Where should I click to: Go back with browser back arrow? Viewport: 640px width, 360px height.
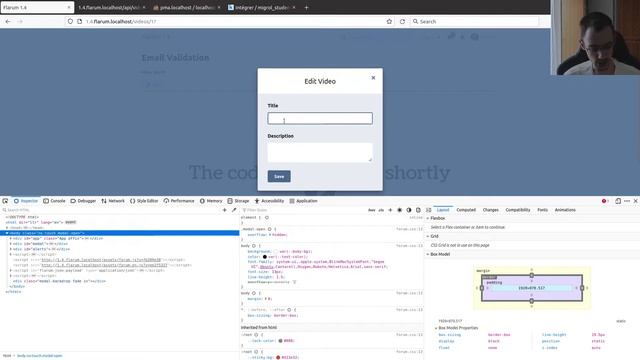pos(8,21)
